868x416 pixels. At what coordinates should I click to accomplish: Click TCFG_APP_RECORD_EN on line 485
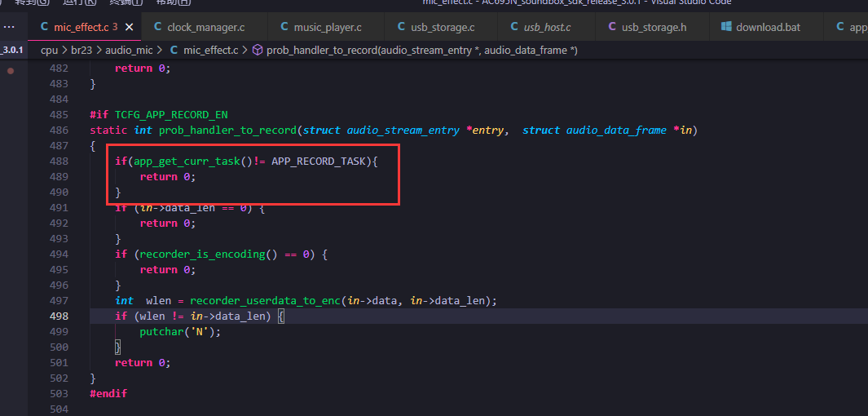point(172,115)
